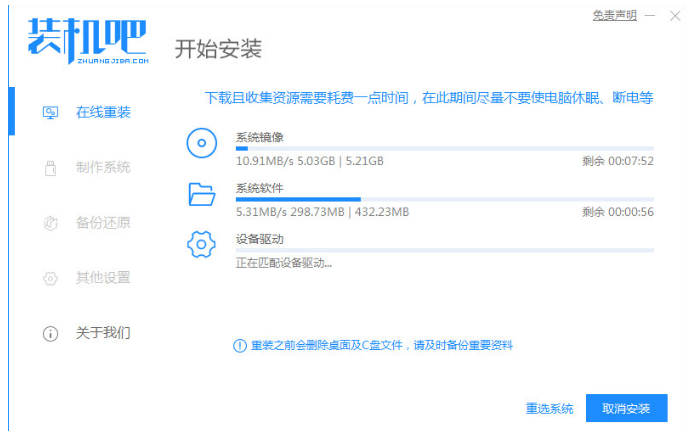
Task: Minimize the installer window
Action: coord(649,16)
